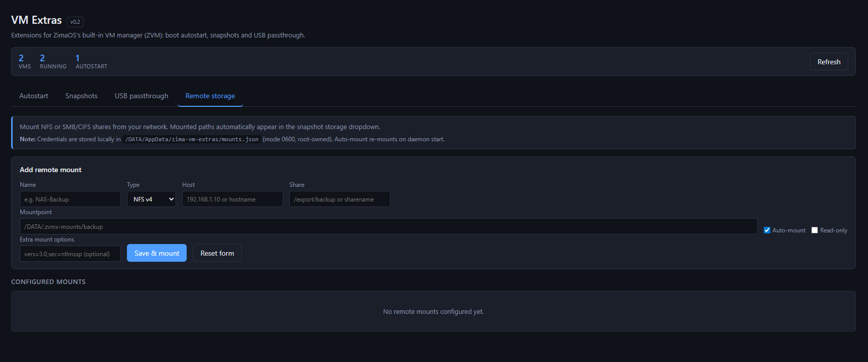This screenshot has width=868, height=362.
Task: Click CONFIGURED MOUNTS heading
Action: coord(49,281)
